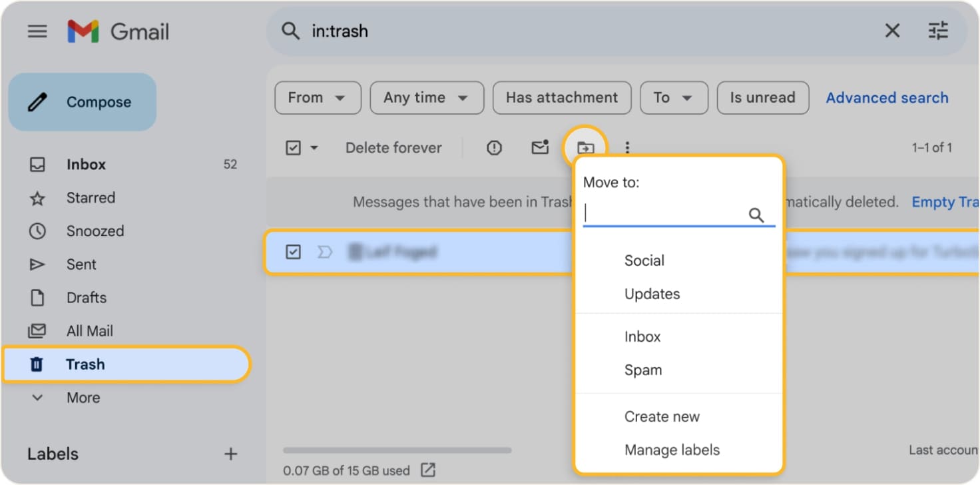
Task: Click the Move to folder icon
Action: (x=585, y=148)
